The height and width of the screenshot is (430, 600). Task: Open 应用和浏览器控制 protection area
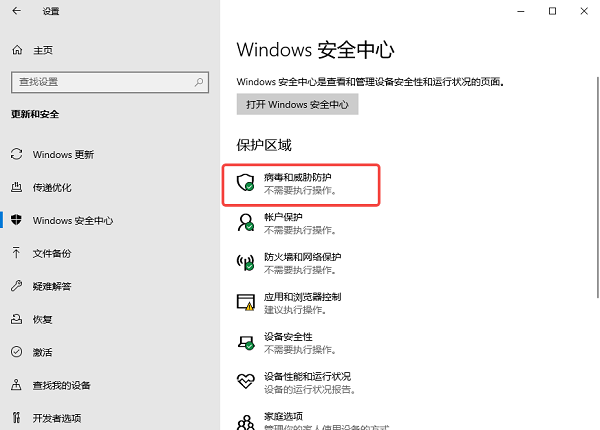289,303
